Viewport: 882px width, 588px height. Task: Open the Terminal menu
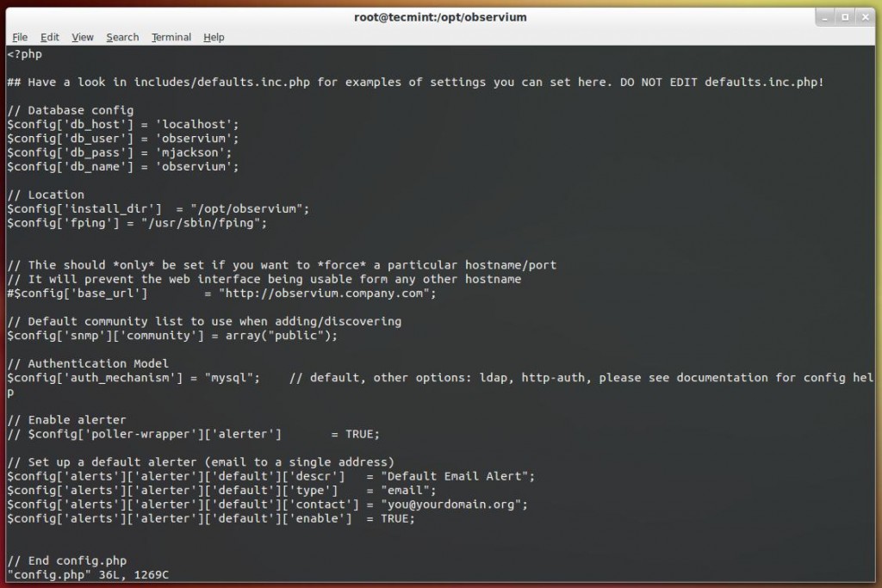171,37
